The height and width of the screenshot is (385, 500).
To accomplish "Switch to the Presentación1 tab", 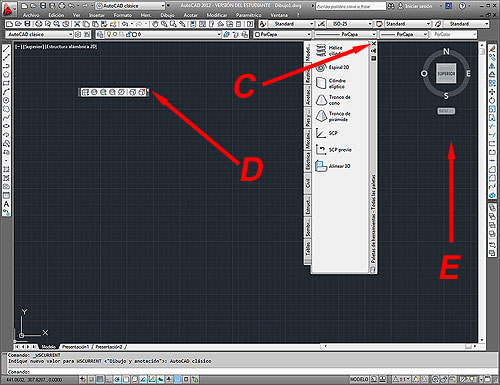I will point(75,347).
